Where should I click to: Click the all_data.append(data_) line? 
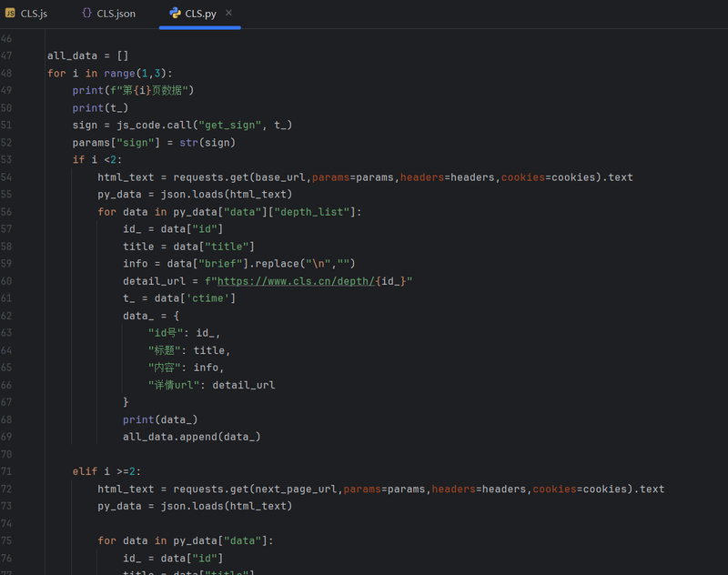click(x=192, y=437)
